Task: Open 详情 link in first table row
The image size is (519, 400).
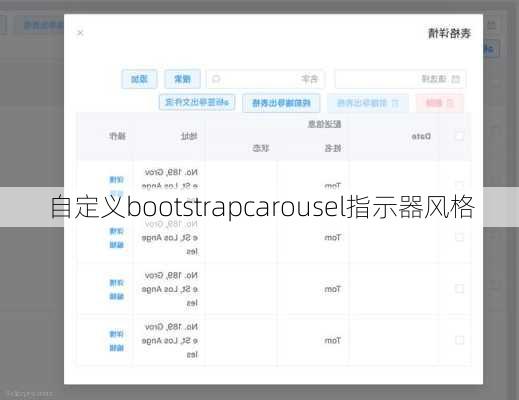Action: 117,180
